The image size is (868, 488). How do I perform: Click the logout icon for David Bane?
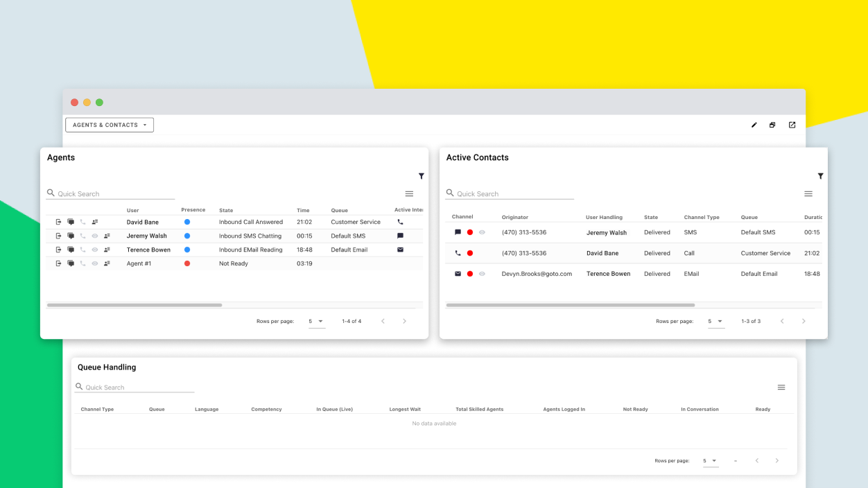click(58, 222)
